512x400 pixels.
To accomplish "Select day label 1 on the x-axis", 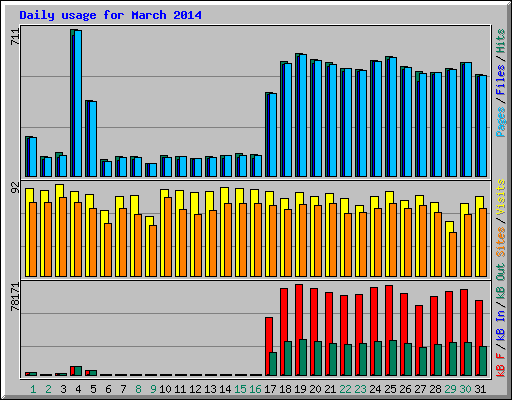I will (33, 389).
